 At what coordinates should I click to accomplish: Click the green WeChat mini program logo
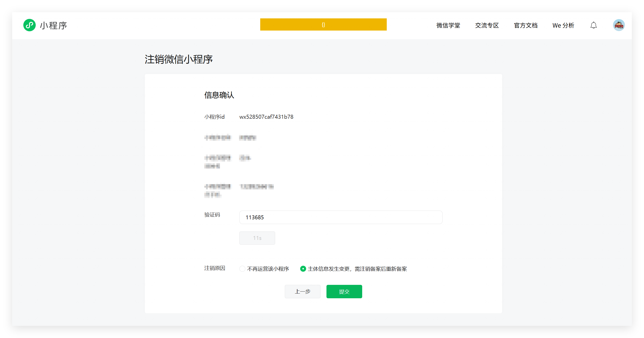click(x=30, y=25)
